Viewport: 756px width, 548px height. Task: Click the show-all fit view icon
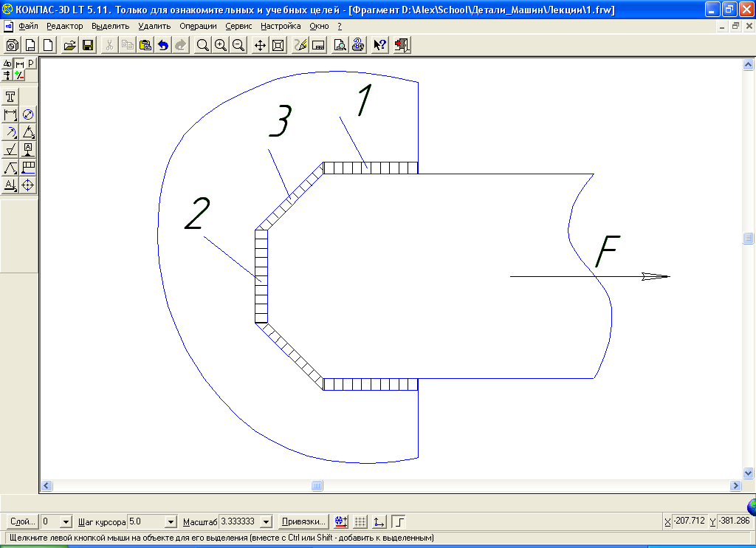(x=278, y=45)
